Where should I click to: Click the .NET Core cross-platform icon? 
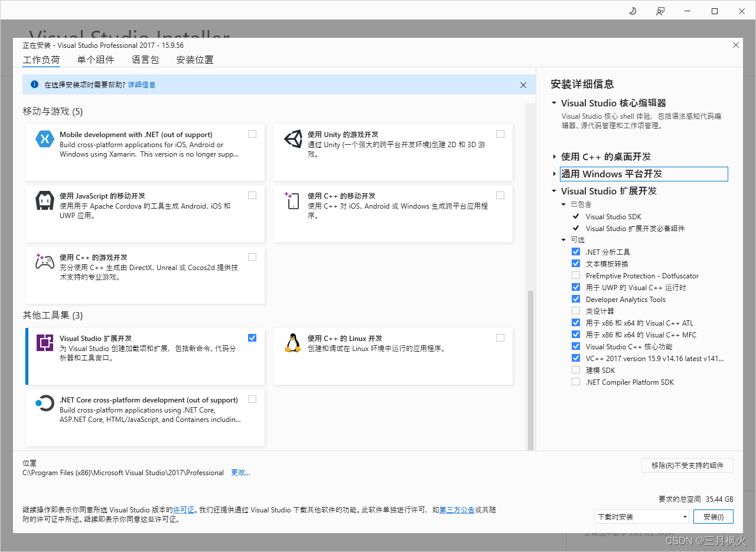coord(45,404)
